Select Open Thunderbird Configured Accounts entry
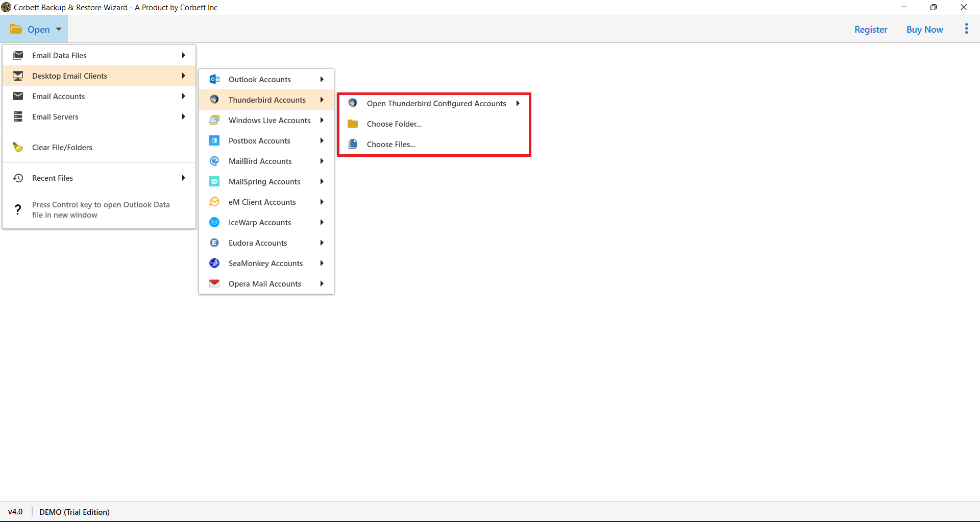The height and width of the screenshot is (522, 980). 434,103
